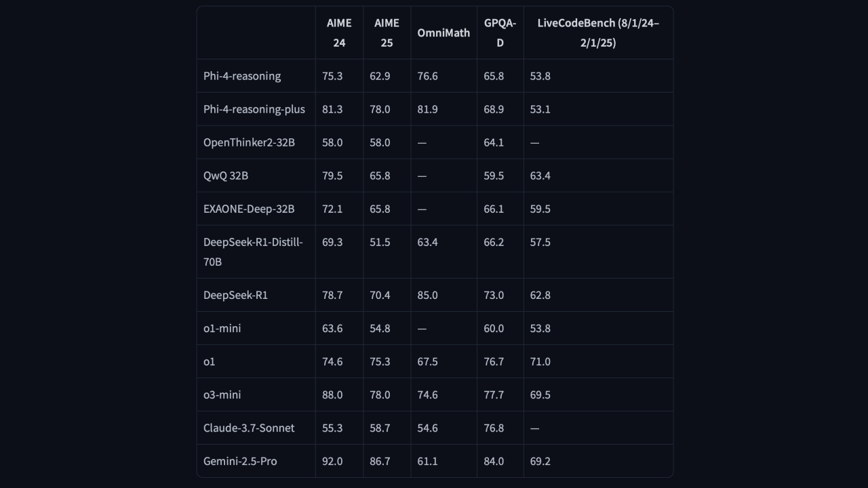Select the LiveCodeBench column header

point(598,33)
